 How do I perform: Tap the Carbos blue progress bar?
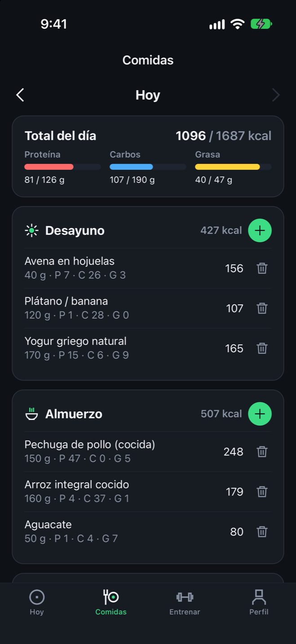point(148,167)
